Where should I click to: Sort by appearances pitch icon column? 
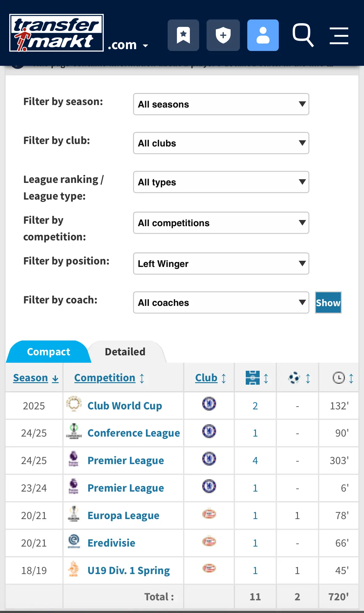point(257,378)
